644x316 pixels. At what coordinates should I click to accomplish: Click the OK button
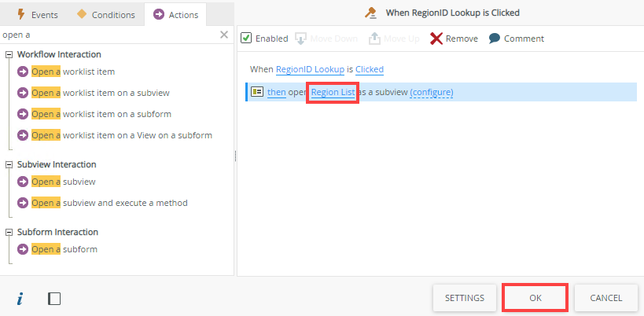click(x=535, y=298)
